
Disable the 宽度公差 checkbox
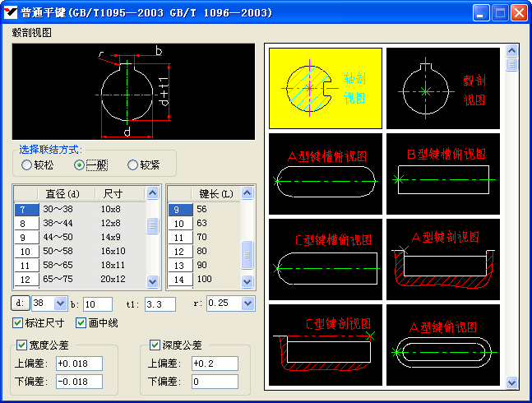[x=22, y=345]
